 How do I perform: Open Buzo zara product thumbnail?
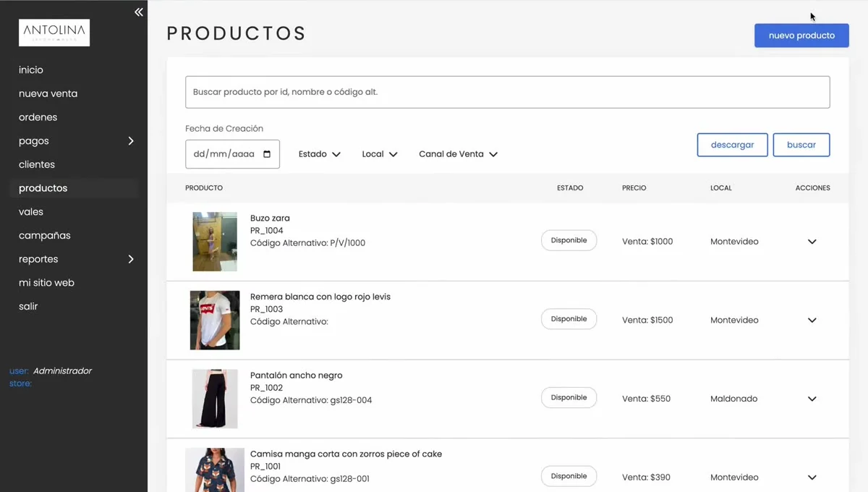215,242
